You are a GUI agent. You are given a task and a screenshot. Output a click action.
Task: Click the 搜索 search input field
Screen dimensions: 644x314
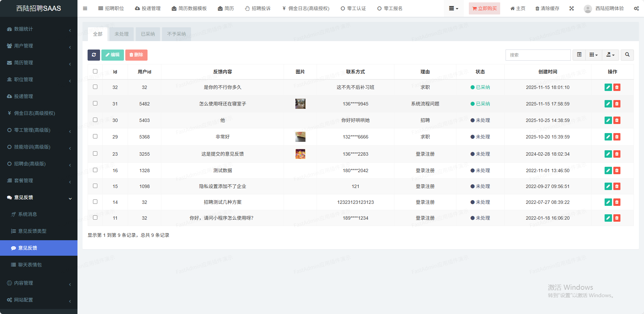pyautogui.click(x=538, y=55)
